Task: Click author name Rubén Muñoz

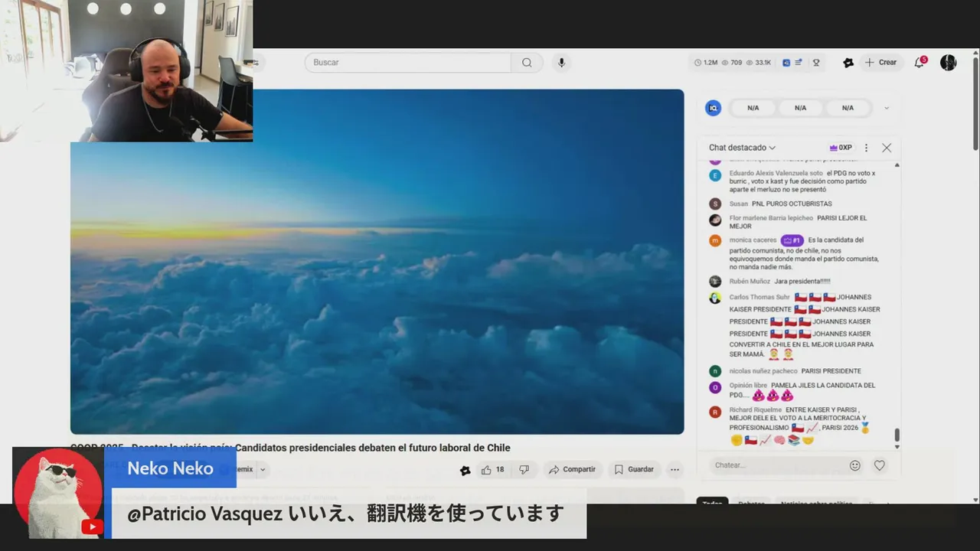Action: [x=750, y=282]
